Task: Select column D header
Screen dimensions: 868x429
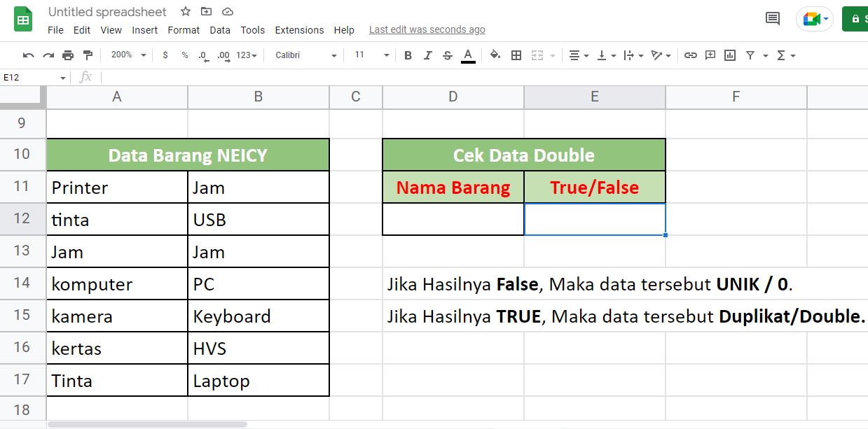Action: pyautogui.click(x=453, y=97)
